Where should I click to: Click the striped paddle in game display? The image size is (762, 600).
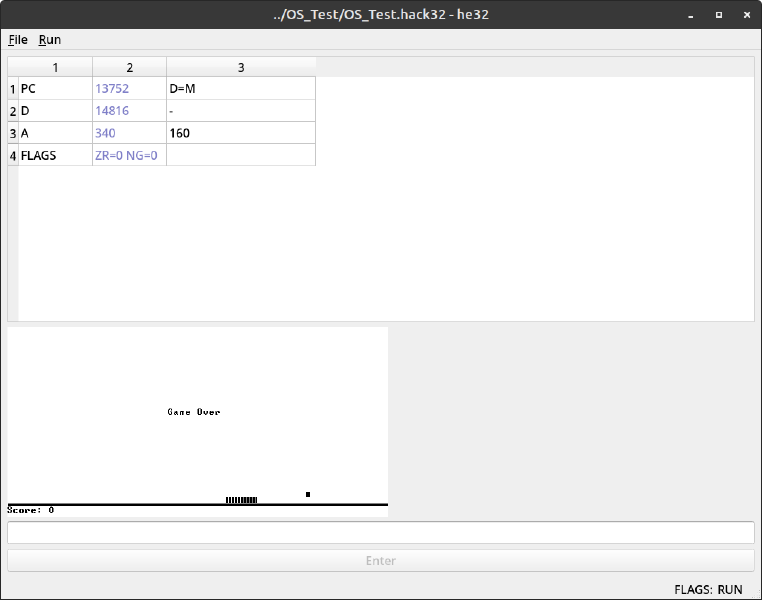(x=241, y=499)
